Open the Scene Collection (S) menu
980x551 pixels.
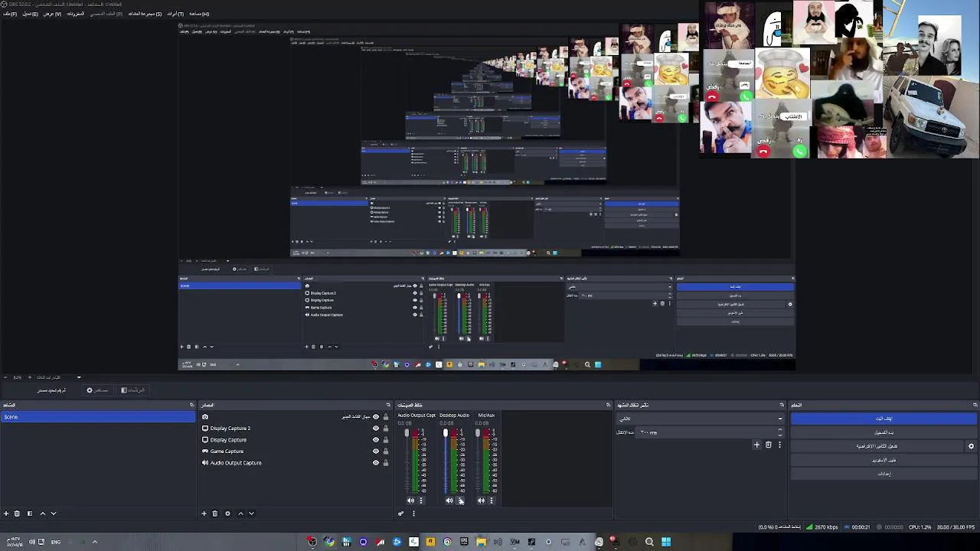pos(145,14)
